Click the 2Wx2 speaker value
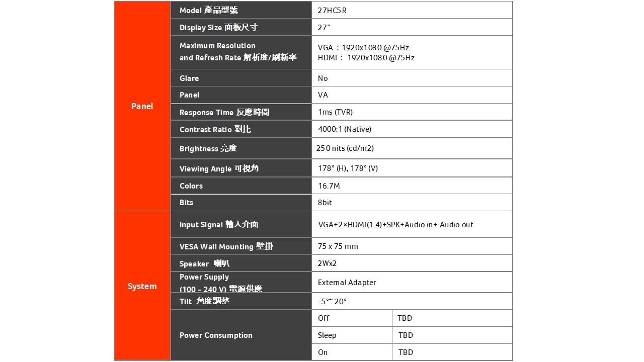 [327, 263]
